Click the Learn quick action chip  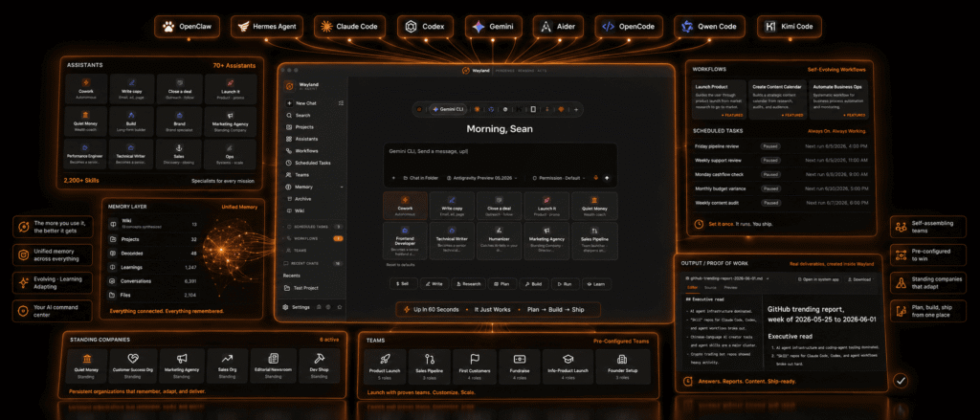pos(596,284)
